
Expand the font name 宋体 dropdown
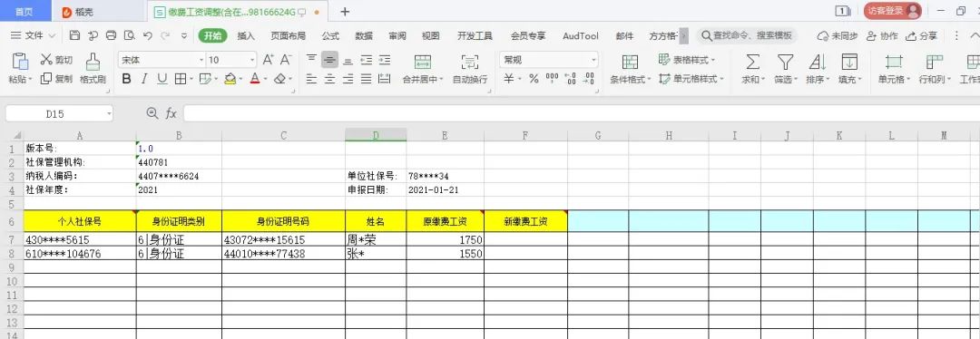[201, 60]
